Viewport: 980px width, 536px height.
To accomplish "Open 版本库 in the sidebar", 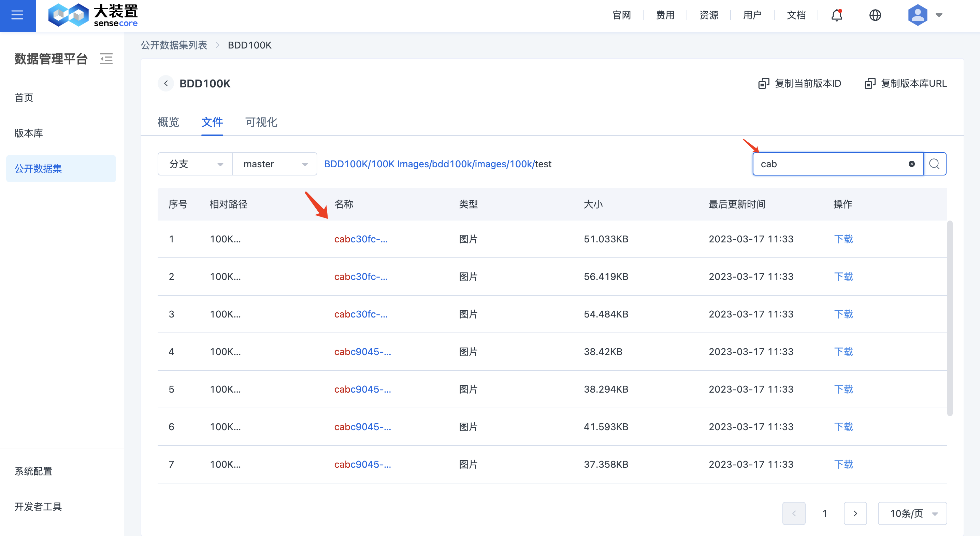I will click(29, 133).
